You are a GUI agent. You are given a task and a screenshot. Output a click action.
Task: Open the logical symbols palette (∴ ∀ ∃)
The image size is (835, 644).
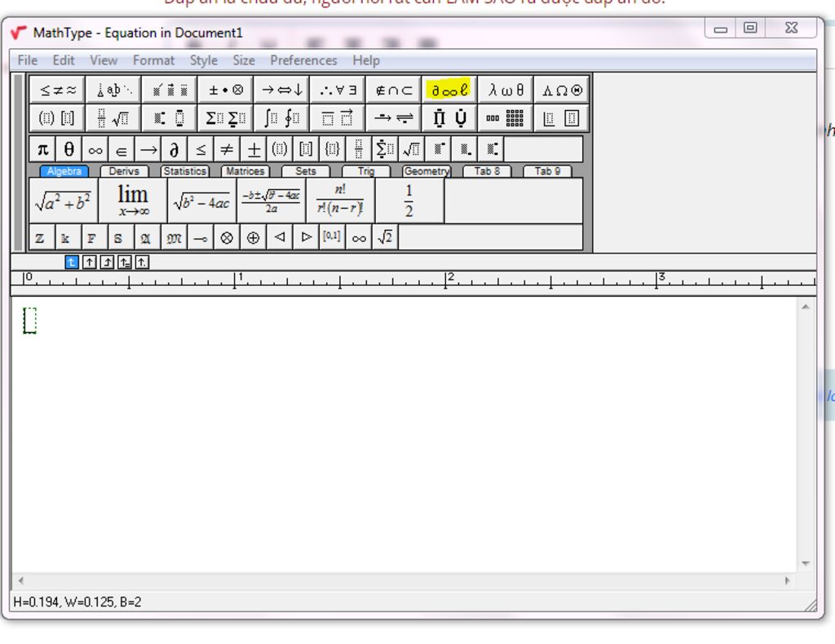click(x=337, y=90)
